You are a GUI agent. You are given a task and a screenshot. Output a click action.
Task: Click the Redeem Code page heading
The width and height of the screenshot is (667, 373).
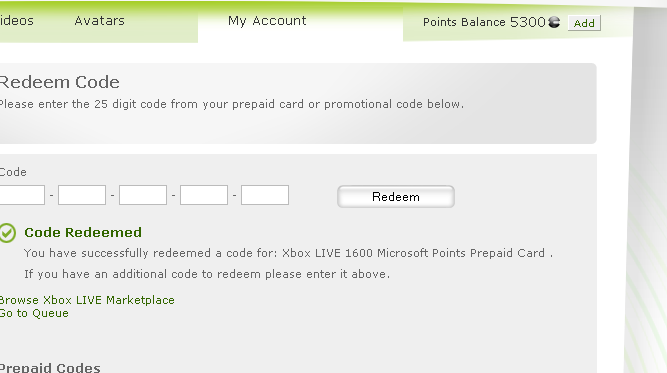[60, 82]
